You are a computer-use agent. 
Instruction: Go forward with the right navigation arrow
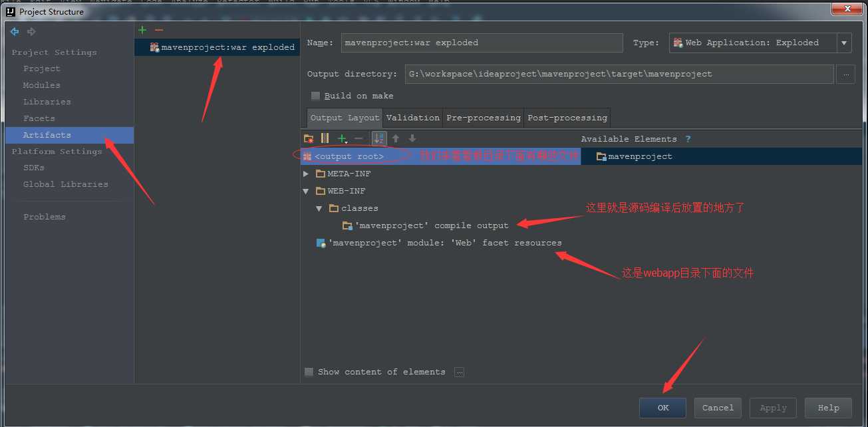(31, 31)
